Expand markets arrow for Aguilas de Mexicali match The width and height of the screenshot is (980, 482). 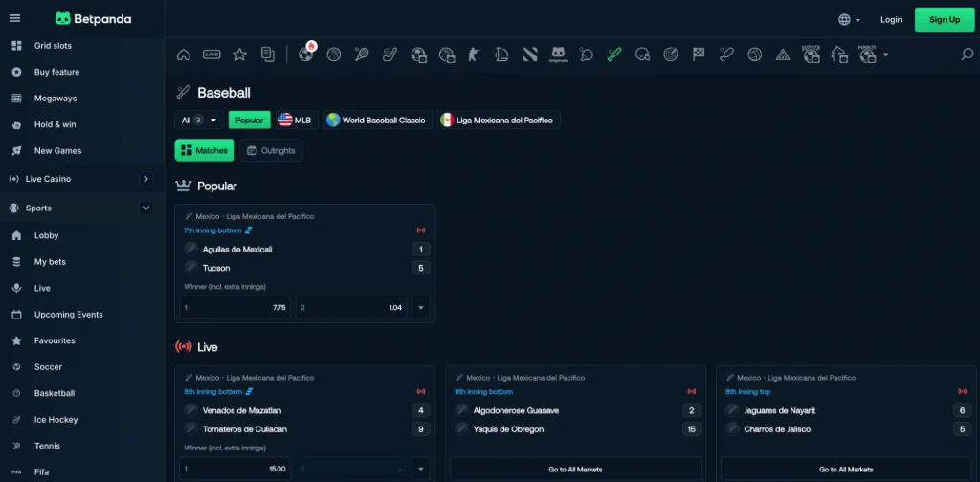pyautogui.click(x=421, y=308)
